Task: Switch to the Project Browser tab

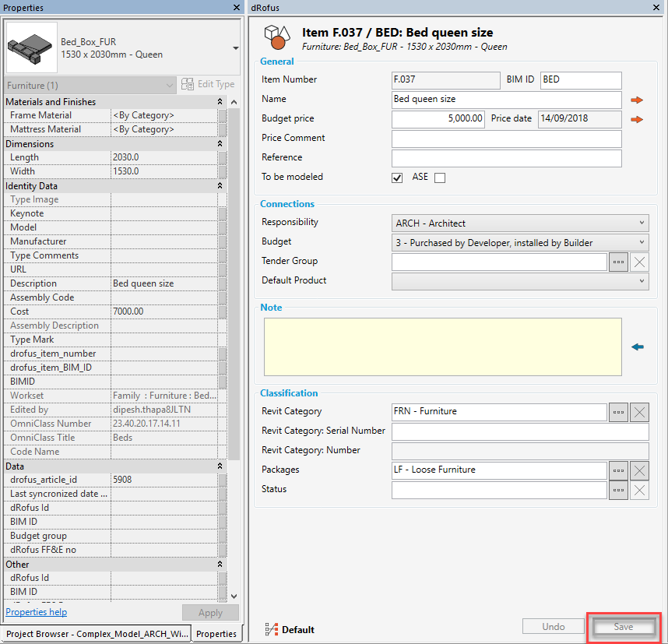Action: [x=97, y=634]
